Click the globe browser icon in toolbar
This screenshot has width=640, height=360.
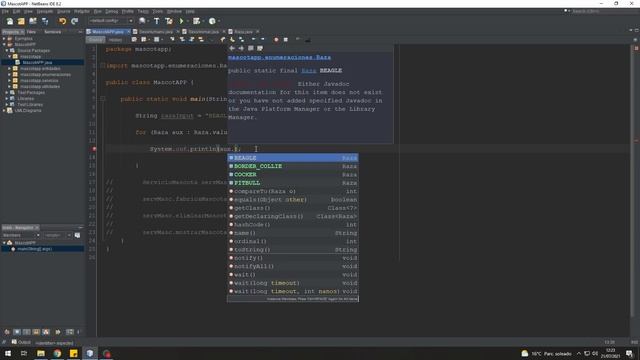(x=142, y=21)
